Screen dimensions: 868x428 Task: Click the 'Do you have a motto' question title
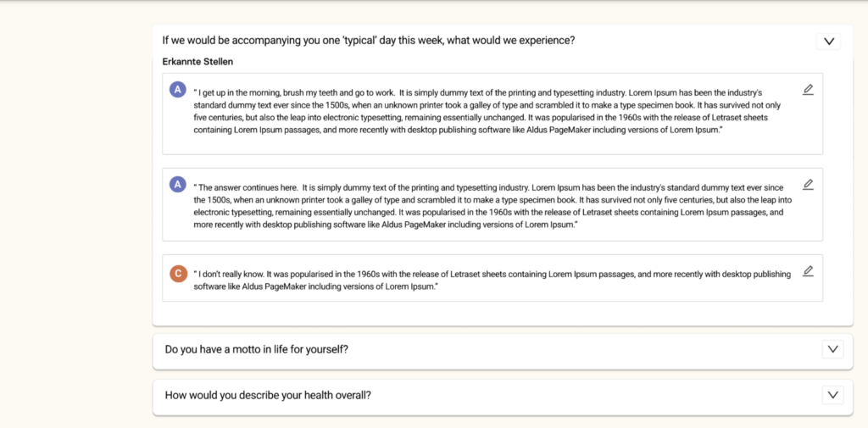257,349
